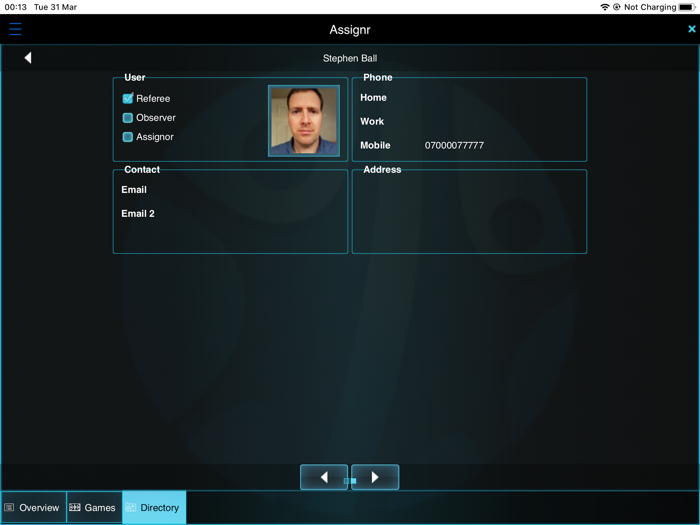The width and height of the screenshot is (700, 525).
Task: Open the hamburger menu icon
Action: click(x=15, y=29)
